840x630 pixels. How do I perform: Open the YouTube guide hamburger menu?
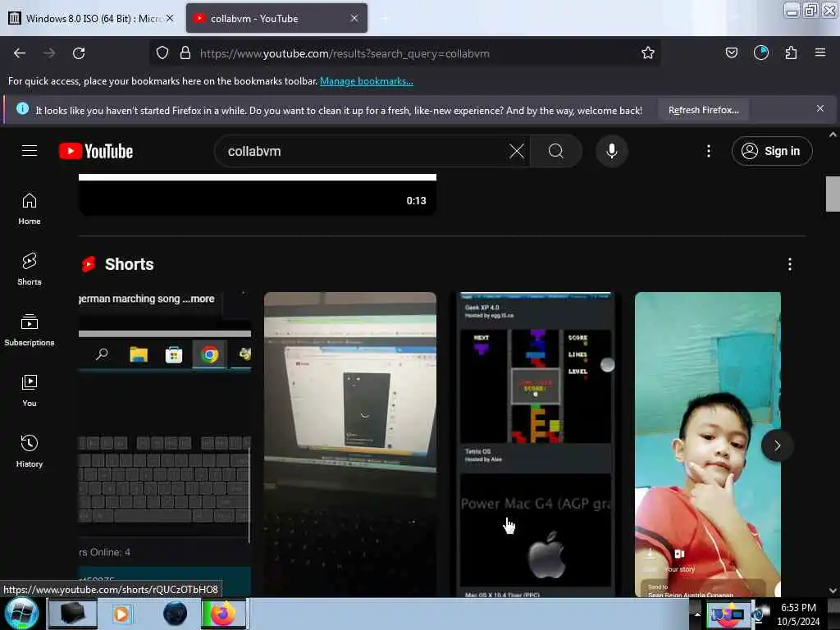pos(30,151)
